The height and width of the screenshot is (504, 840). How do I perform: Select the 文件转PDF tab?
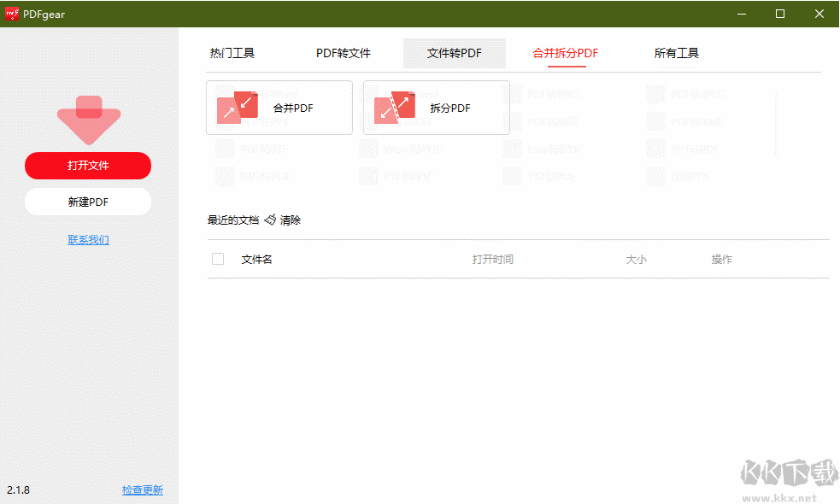point(454,53)
